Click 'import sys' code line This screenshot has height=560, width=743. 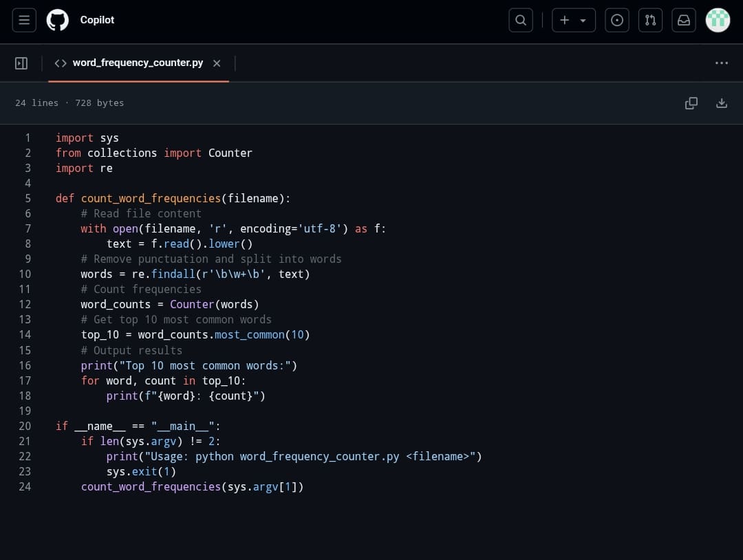[x=87, y=138]
